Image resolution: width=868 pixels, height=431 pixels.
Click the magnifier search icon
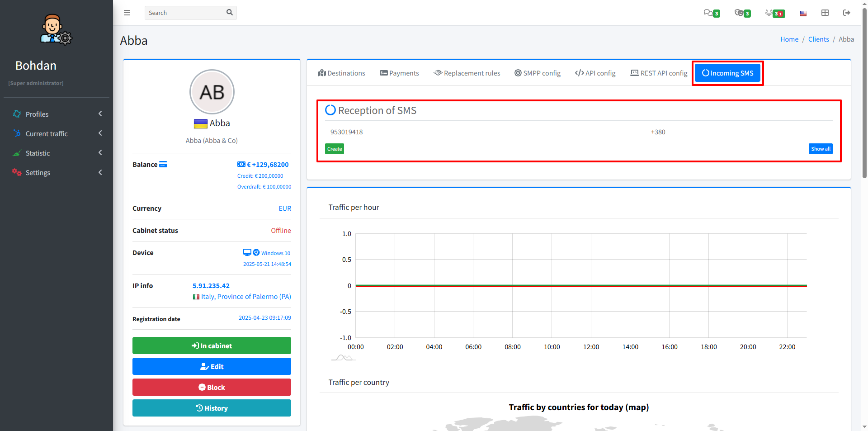(230, 13)
